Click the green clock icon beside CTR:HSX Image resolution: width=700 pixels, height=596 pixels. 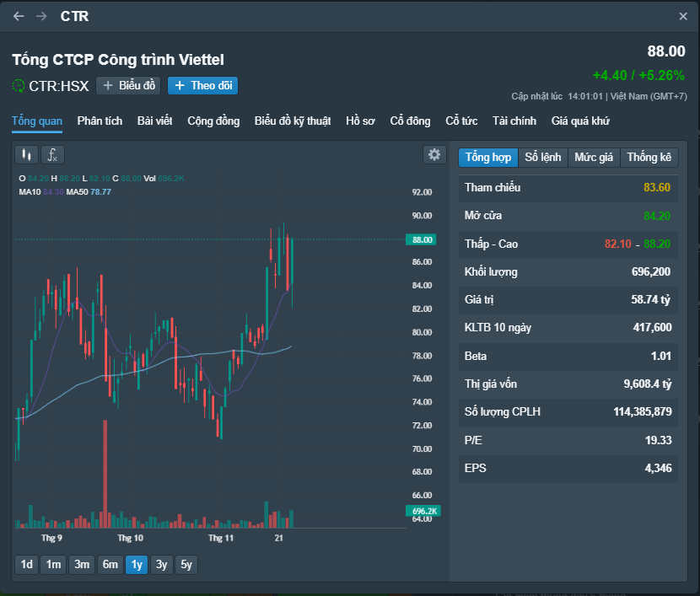pyautogui.click(x=19, y=86)
